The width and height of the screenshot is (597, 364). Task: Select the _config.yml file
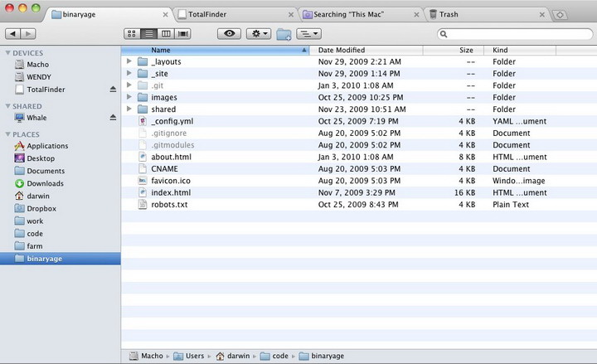coord(359,121)
